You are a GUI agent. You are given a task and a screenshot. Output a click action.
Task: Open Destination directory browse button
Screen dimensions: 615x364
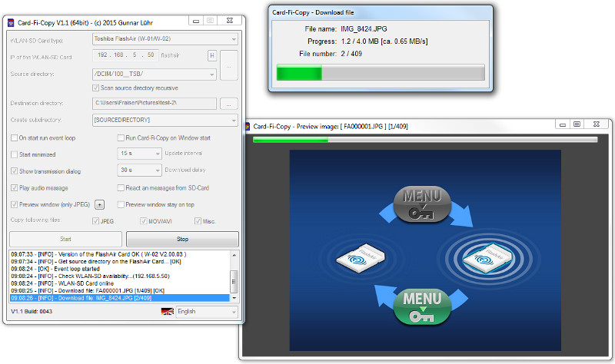tap(228, 104)
